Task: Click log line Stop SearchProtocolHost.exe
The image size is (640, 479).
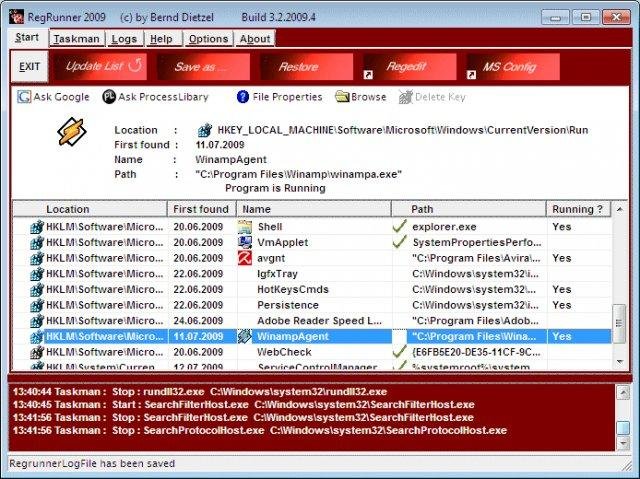Action: coord(260,430)
